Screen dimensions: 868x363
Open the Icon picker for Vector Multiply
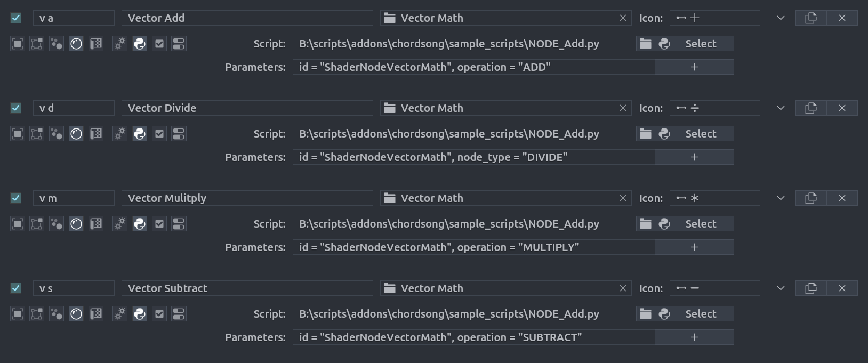(x=714, y=198)
